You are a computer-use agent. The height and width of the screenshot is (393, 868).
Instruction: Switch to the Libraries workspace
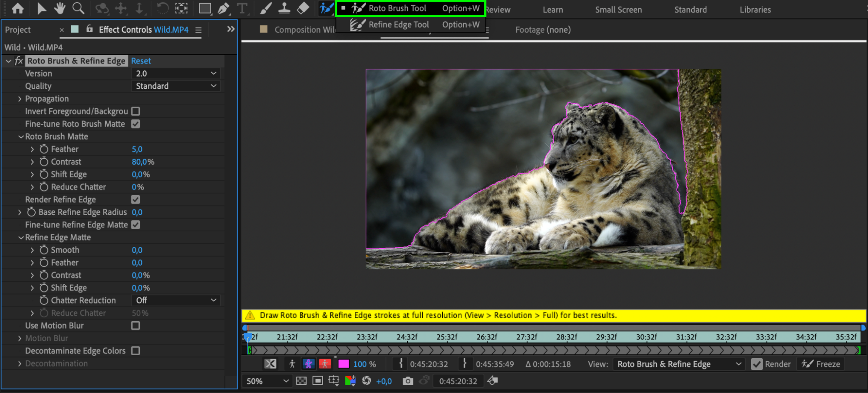click(x=755, y=10)
